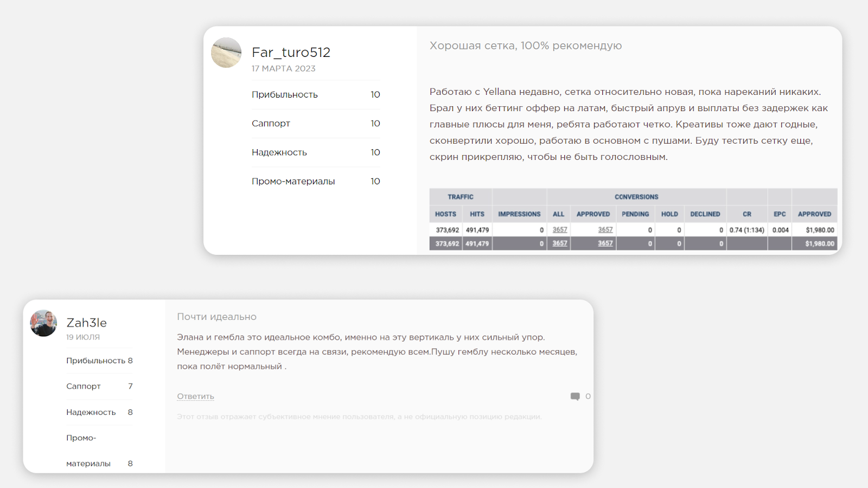Viewport: 868px width, 488px height.
Task: Click Промо-материалы rating in Far_turo512 review
Action: pos(316,181)
